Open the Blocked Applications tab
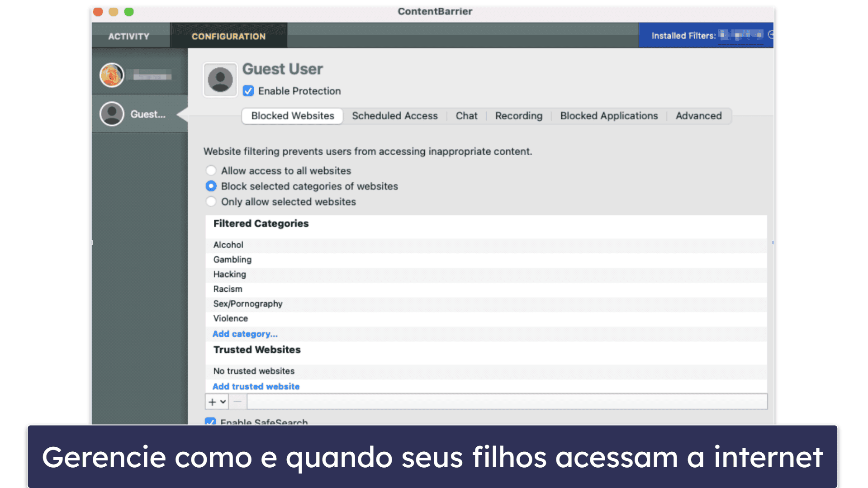 pyautogui.click(x=609, y=116)
